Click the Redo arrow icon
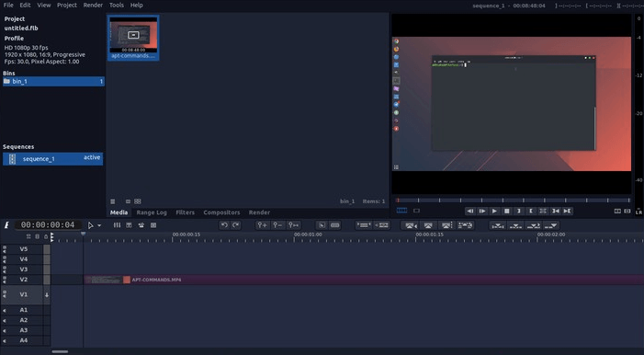This screenshot has width=644, height=355. 236,225
